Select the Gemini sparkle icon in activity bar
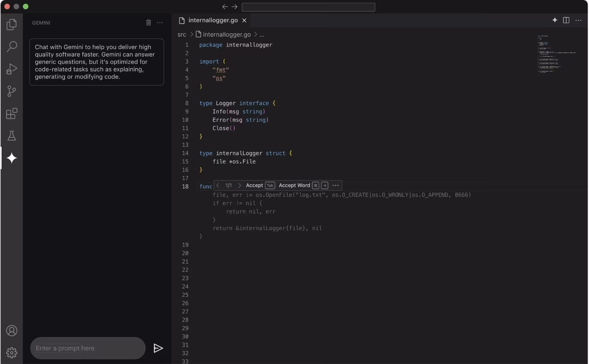This screenshot has height=364, width=589. click(12, 158)
